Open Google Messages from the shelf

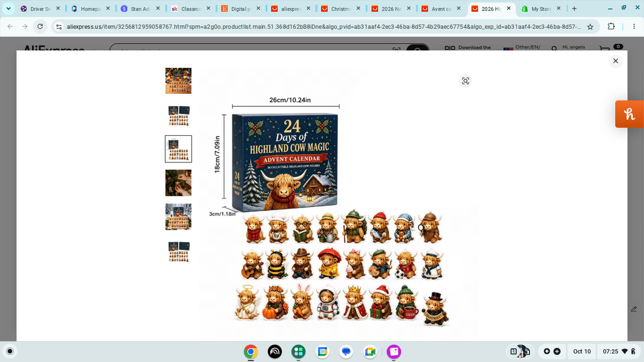pyautogui.click(x=347, y=351)
